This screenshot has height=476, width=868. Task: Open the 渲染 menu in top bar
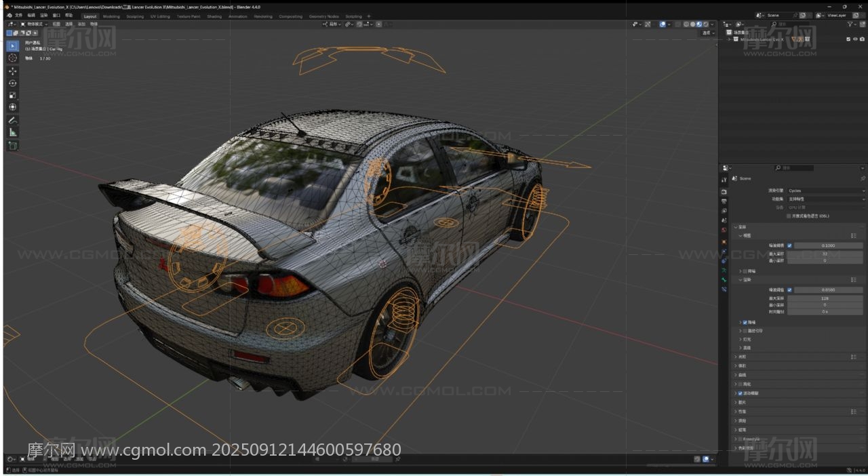click(x=44, y=16)
